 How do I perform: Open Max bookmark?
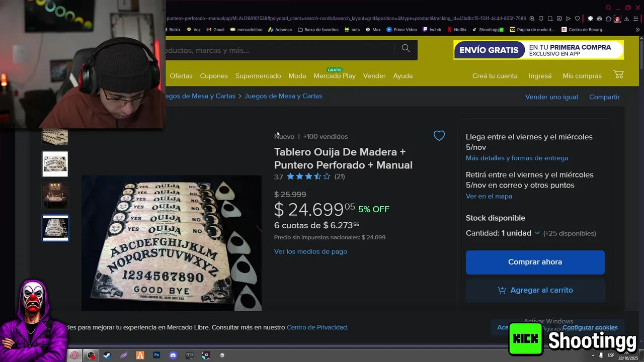pos(373,30)
